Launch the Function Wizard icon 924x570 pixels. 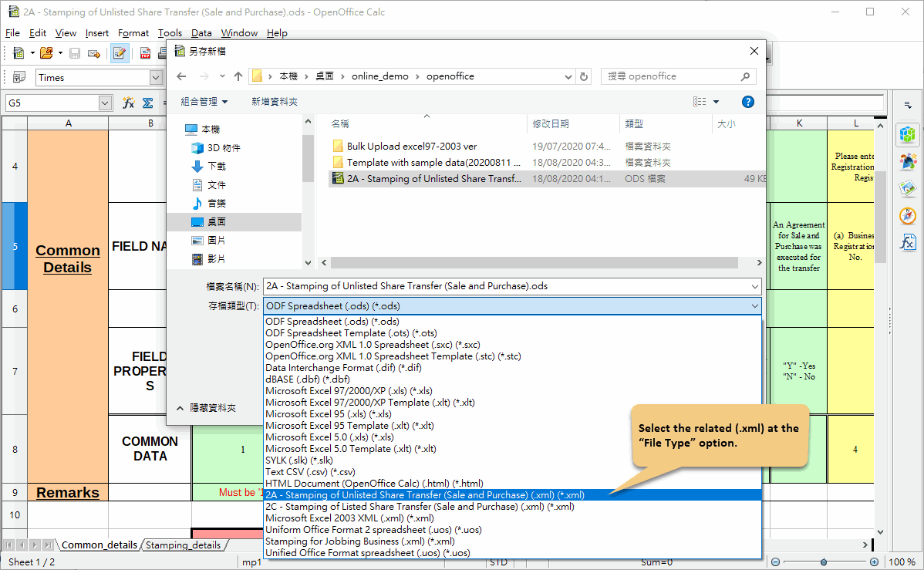pos(129,103)
